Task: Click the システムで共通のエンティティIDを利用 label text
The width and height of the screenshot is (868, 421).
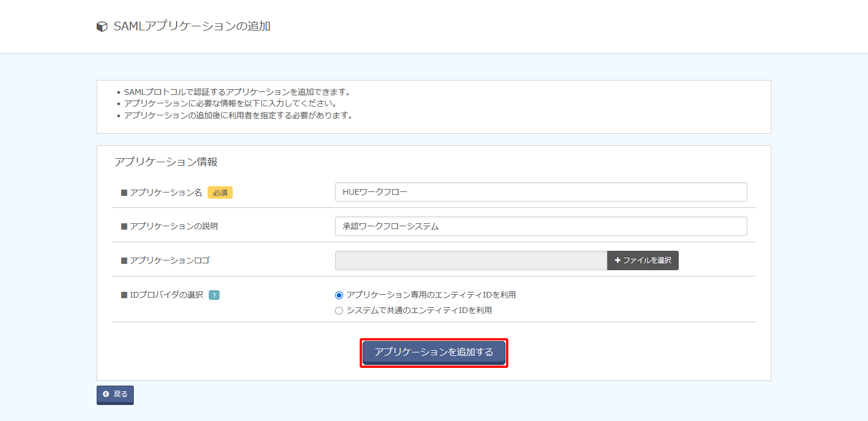Action: (x=419, y=311)
